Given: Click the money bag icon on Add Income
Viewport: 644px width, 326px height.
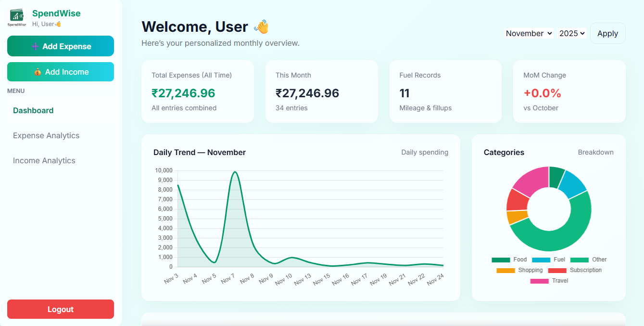Looking at the screenshot, I should pos(38,72).
